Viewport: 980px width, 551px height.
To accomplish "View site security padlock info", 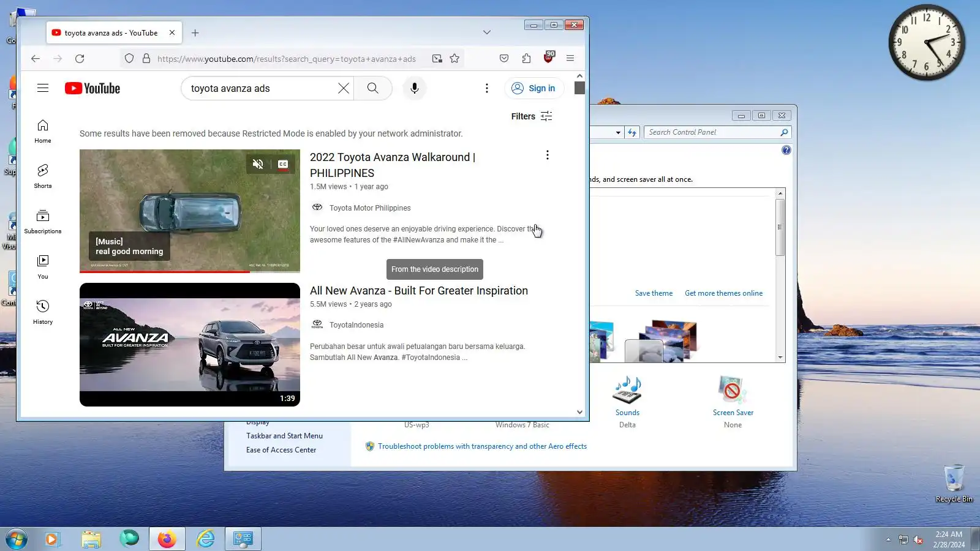I will pos(146,59).
